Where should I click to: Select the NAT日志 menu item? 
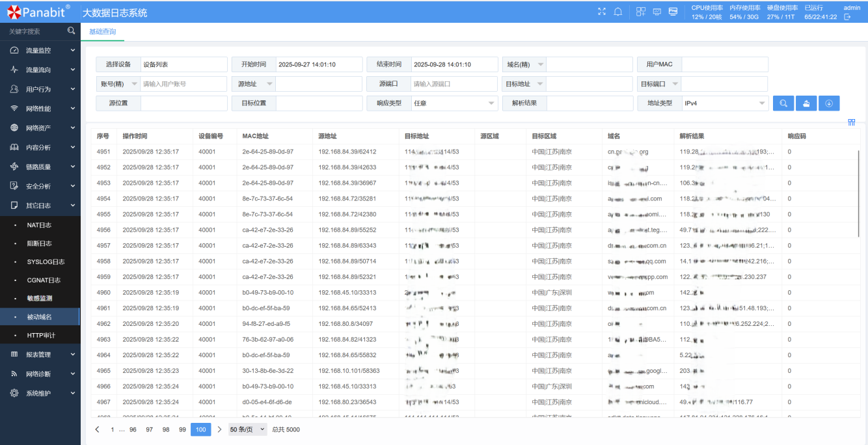pos(39,225)
